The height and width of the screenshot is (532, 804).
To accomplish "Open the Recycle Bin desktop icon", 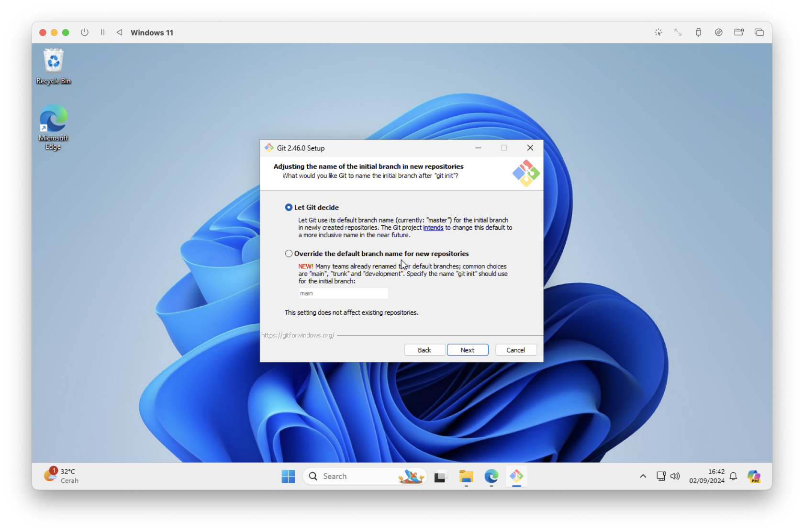I will pyautogui.click(x=54, y=66).
